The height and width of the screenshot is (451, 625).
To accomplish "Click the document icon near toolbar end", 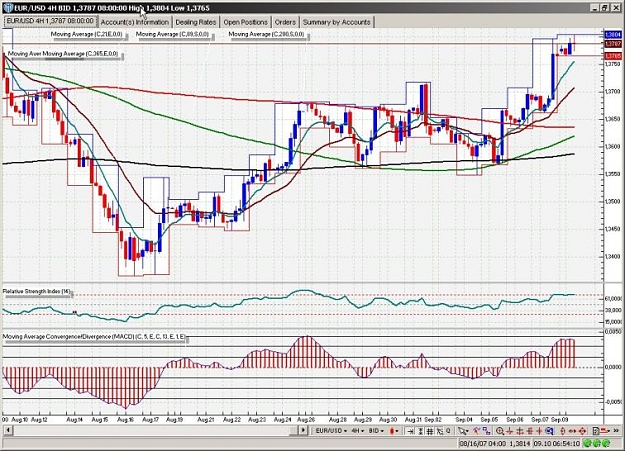I will (x=595, y=431).
